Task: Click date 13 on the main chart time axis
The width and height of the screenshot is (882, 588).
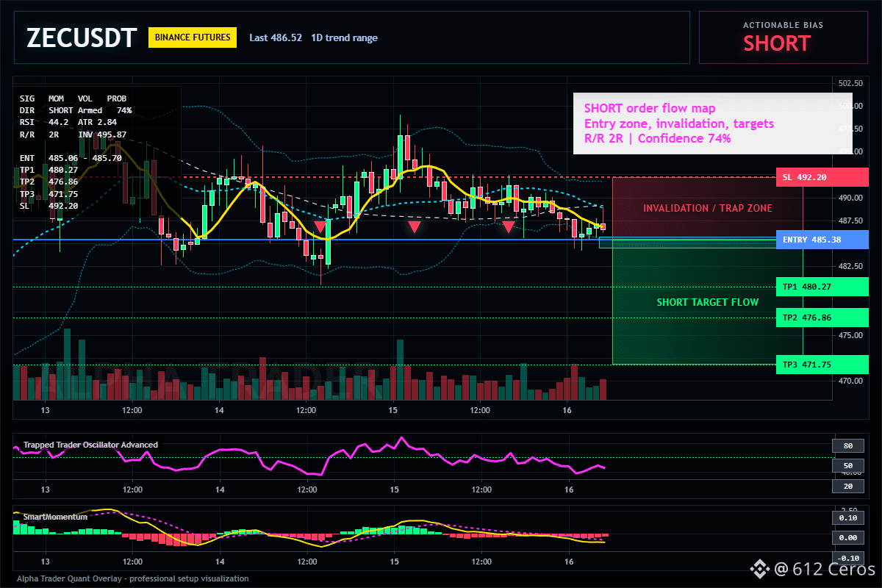Action: coord(46,410)
